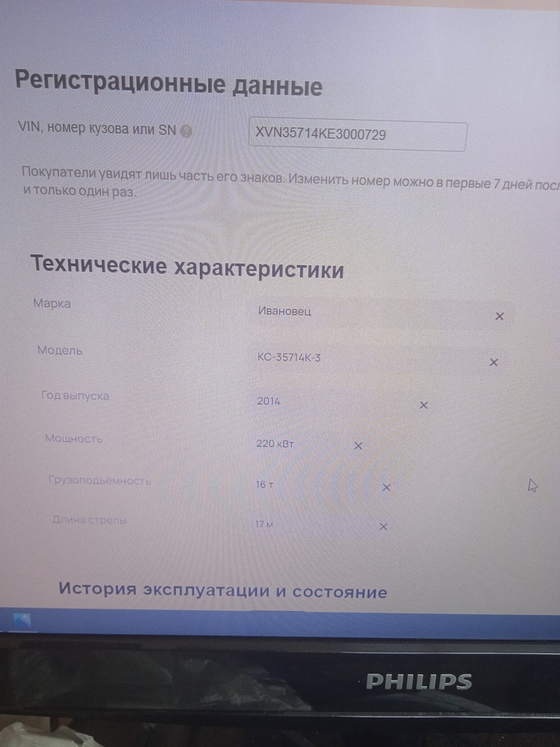Screen dimensions: 560x747
Task: Clear the Модель field КС-35714К-3
Action: [x=494, y=362]
